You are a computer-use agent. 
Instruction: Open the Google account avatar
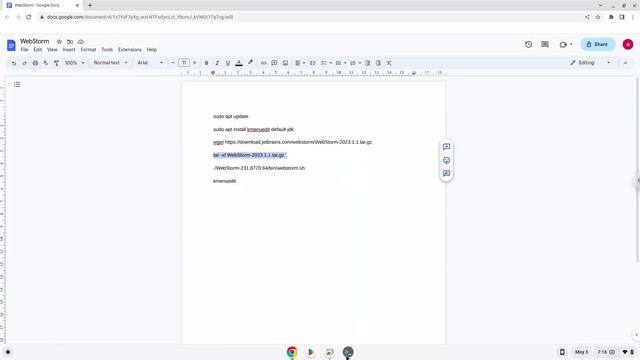[x=628, y=44]
